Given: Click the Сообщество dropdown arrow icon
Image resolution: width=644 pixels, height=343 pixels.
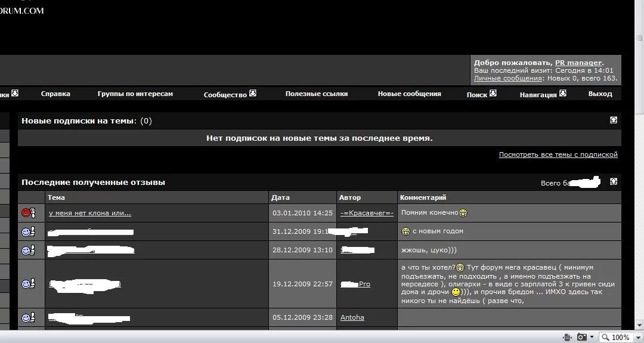Looking at the screenshot, I should [253, 93].
